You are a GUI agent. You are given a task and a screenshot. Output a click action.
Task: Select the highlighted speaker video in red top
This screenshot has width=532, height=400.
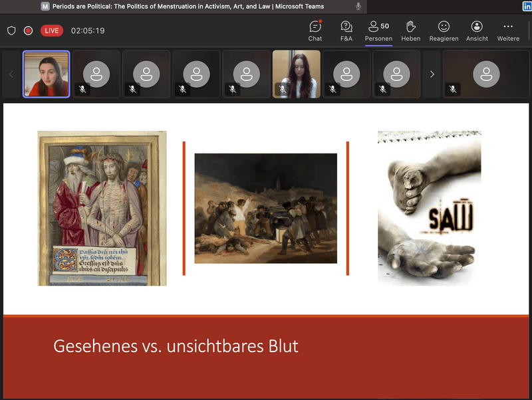tap(47, 74)
